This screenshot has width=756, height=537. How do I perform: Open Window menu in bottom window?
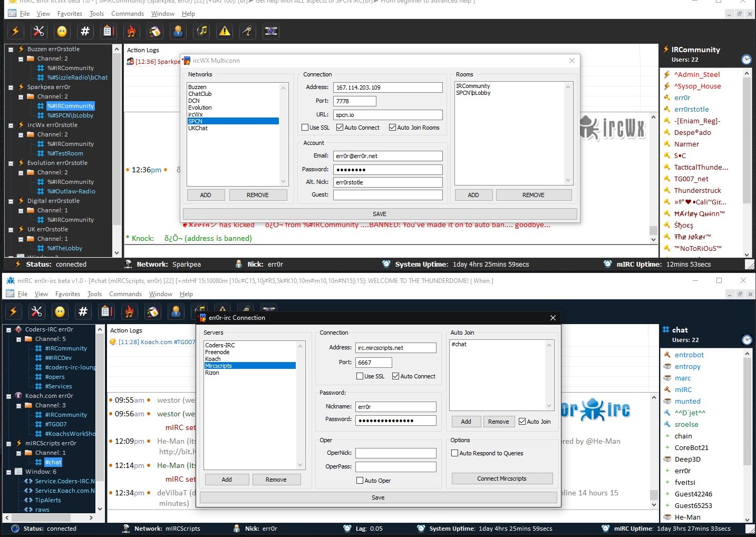pyautogui.click(x=160, y=294)
